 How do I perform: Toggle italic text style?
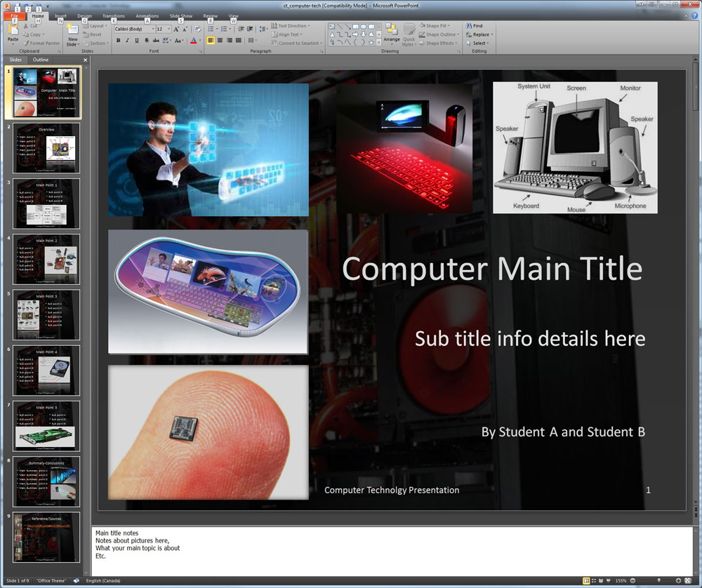tap(128, 41)
